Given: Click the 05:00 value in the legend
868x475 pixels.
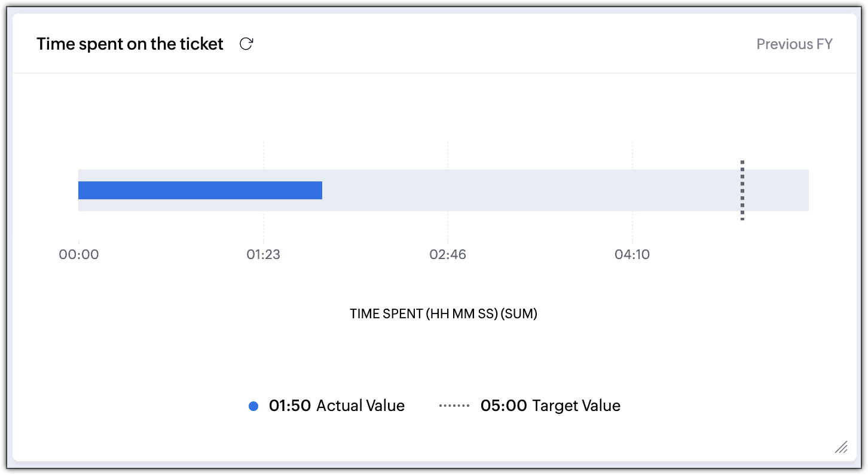Looking at the screenshot, I should [x=504, y=406].
